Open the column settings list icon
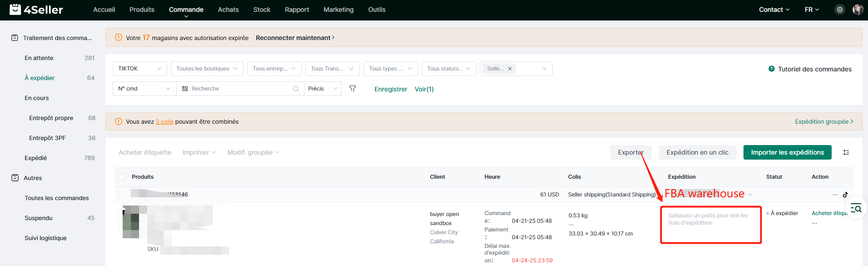 click(x=846, y=152)
